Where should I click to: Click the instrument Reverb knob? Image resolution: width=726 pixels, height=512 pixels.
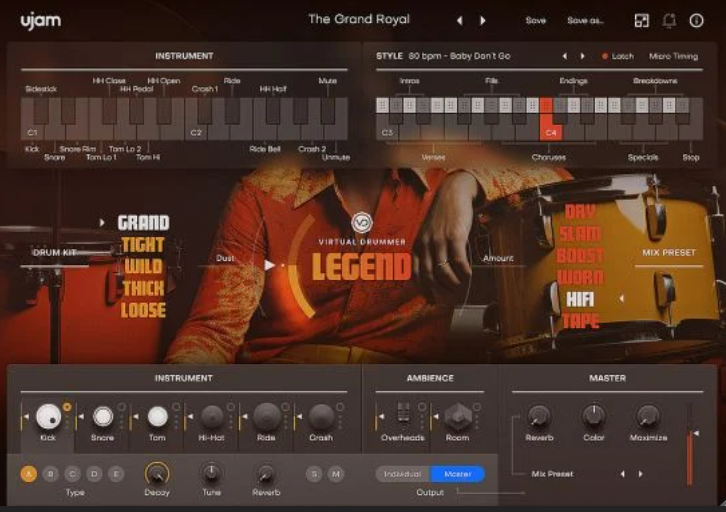pyautogui.click(x=266, y=473)
